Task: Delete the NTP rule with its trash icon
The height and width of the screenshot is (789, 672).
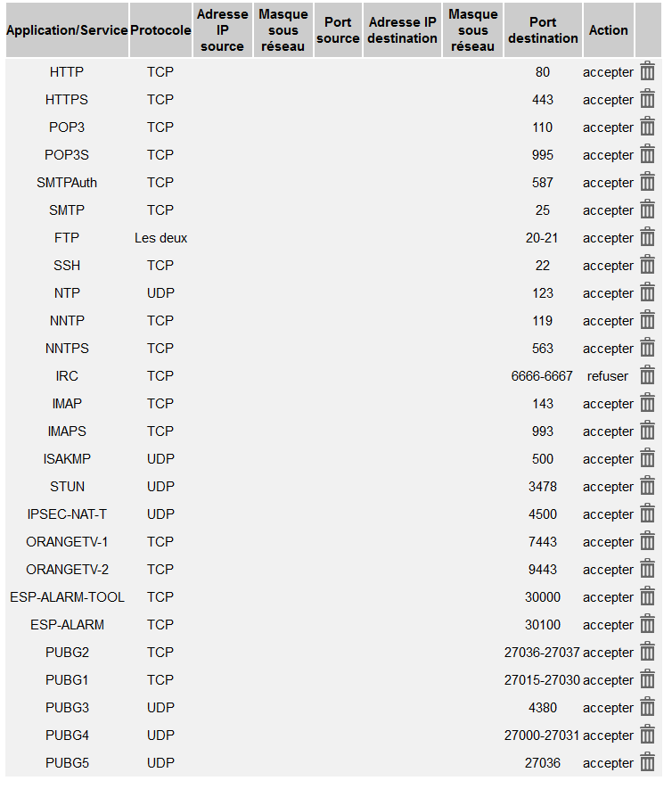Action: (648, 293)
